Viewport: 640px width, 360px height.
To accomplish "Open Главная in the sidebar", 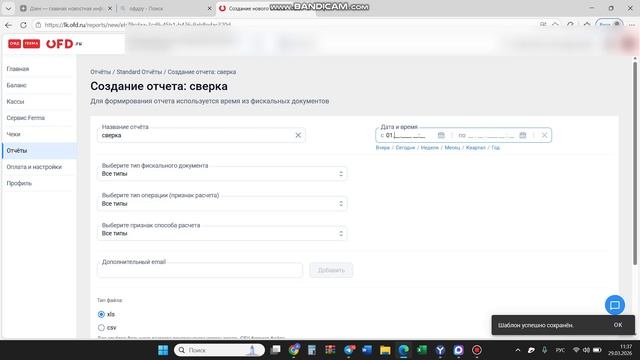I will point(18,69).
